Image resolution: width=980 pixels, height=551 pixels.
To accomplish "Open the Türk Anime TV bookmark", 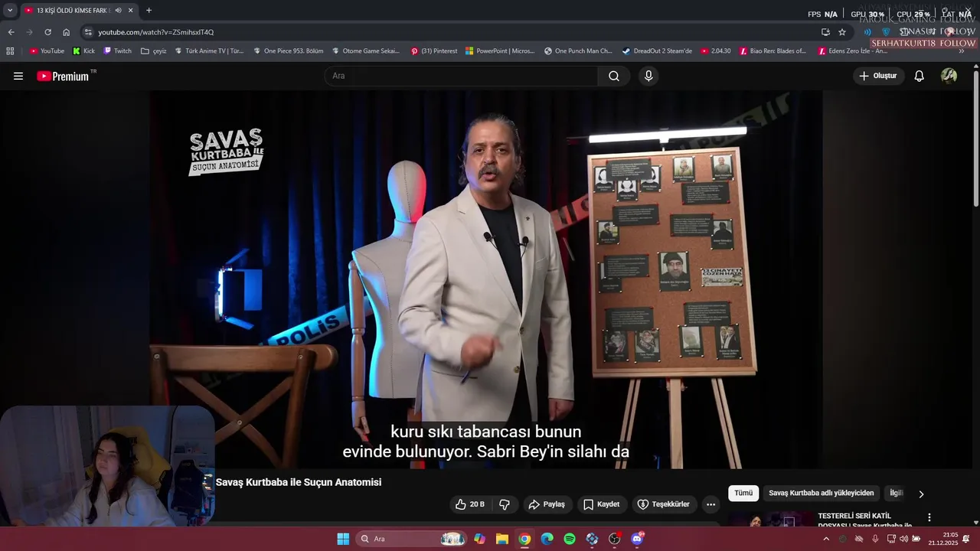I will coord(209,51).
